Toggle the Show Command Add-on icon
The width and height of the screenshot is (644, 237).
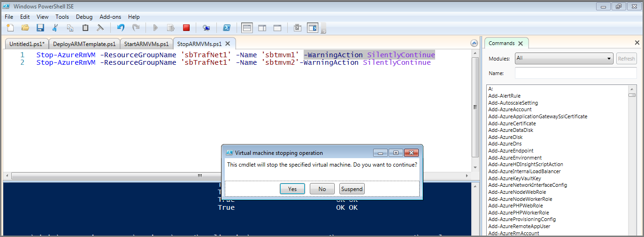(x=313, y=28)
